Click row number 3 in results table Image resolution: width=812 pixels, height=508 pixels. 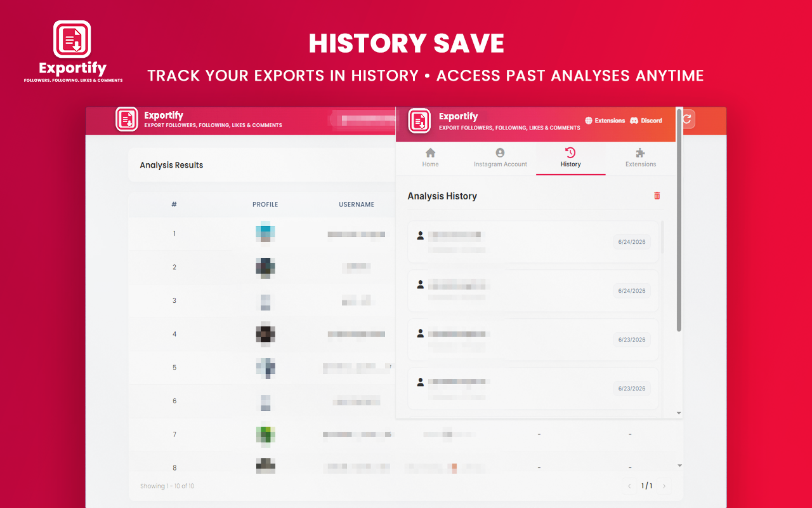point(174,300)
